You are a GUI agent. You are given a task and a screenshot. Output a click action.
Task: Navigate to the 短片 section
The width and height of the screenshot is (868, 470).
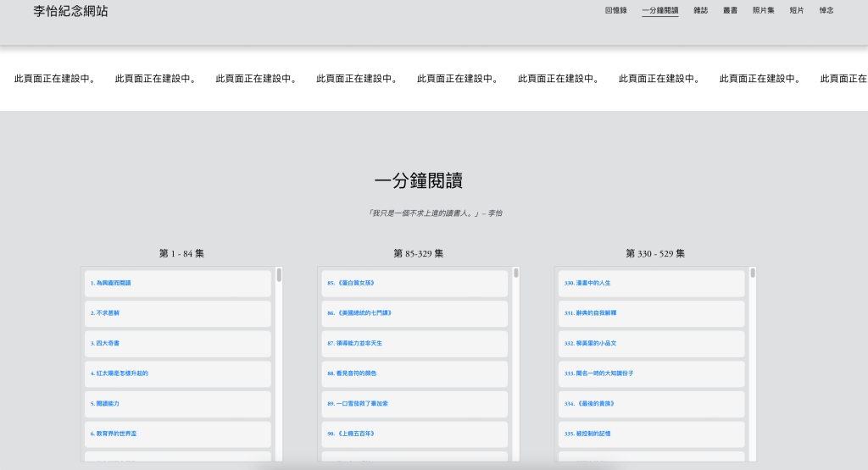click(796, 10)
